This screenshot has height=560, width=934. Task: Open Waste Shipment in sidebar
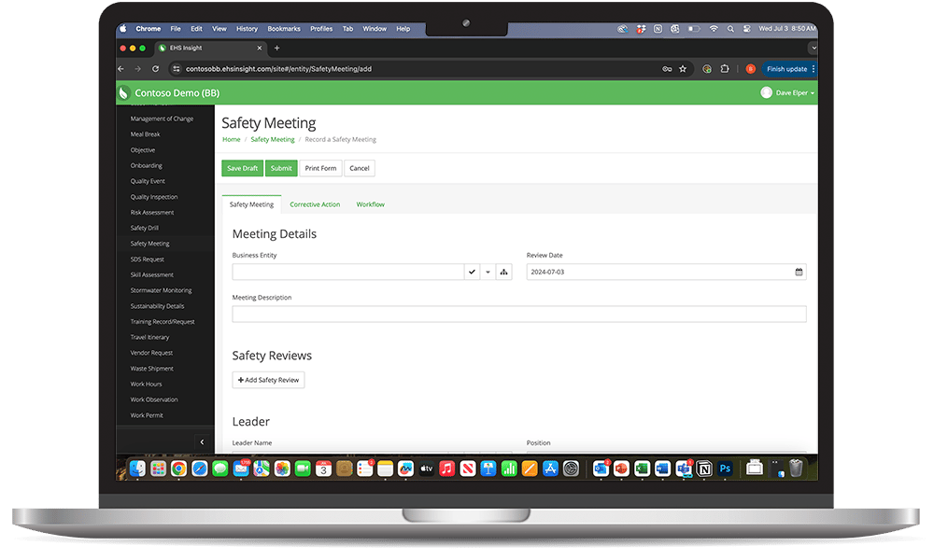tap(152, 369)
